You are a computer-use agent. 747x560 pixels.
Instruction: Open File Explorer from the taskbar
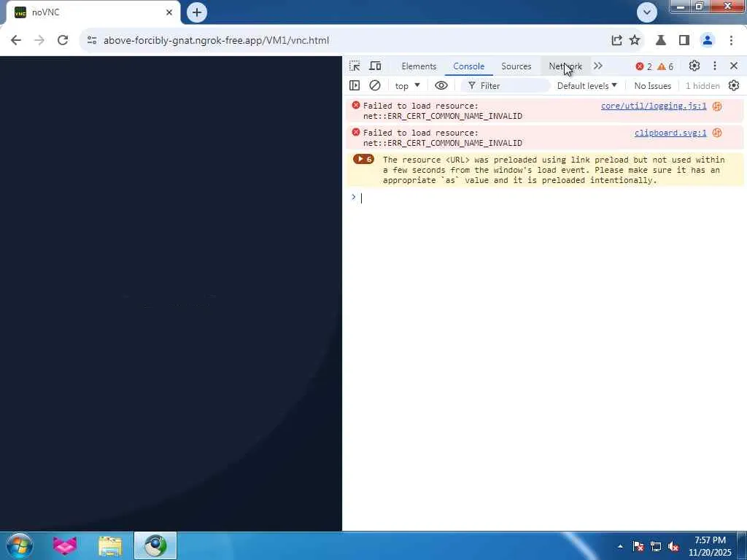[x=110, y=545]
